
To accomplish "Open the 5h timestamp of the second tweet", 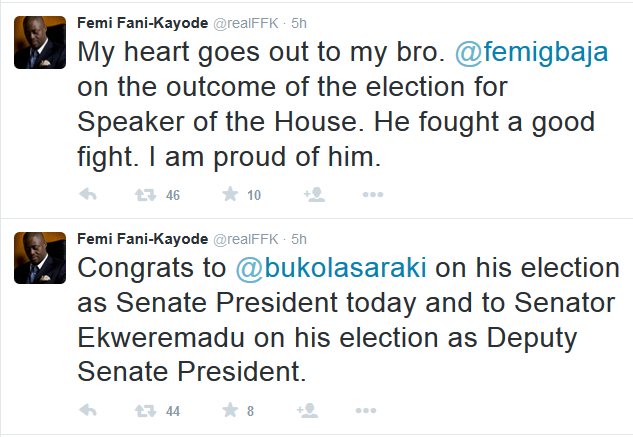I will 297,239.
